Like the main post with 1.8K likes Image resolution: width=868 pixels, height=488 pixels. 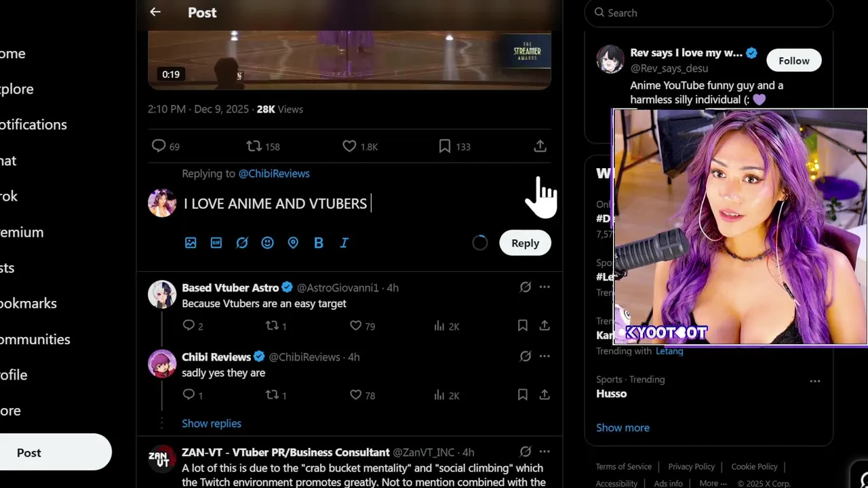[x=360, y=146]
